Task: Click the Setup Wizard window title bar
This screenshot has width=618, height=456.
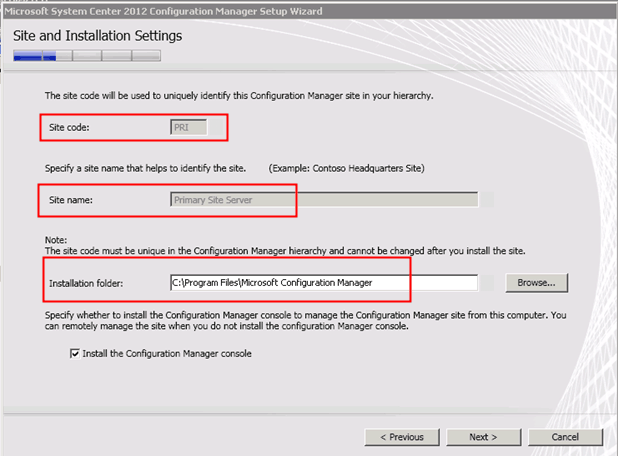Action: coord(309,11)
